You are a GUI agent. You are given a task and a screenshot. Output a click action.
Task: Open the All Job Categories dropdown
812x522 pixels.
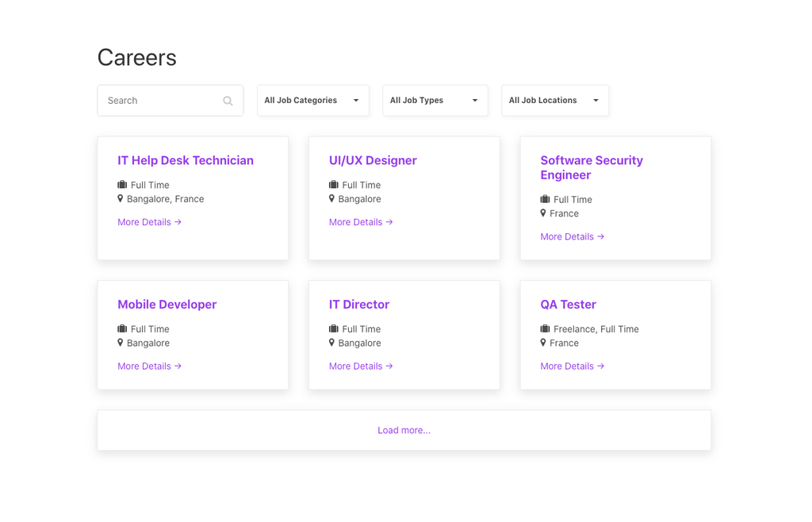coord(312,101)
